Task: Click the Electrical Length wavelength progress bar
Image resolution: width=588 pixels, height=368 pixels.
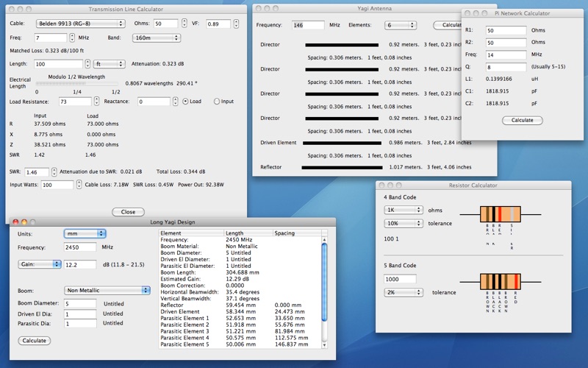Action: click(x=77, y=84)
